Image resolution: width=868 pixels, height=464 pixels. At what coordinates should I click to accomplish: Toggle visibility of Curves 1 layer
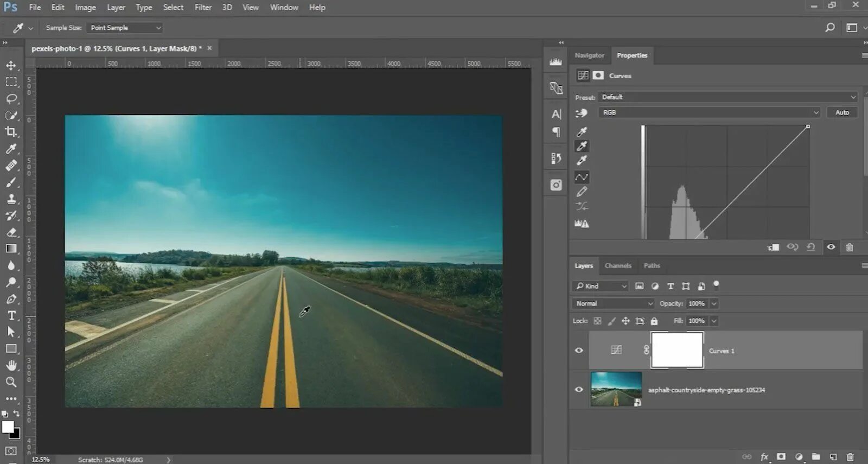click(x=579, y=350)
